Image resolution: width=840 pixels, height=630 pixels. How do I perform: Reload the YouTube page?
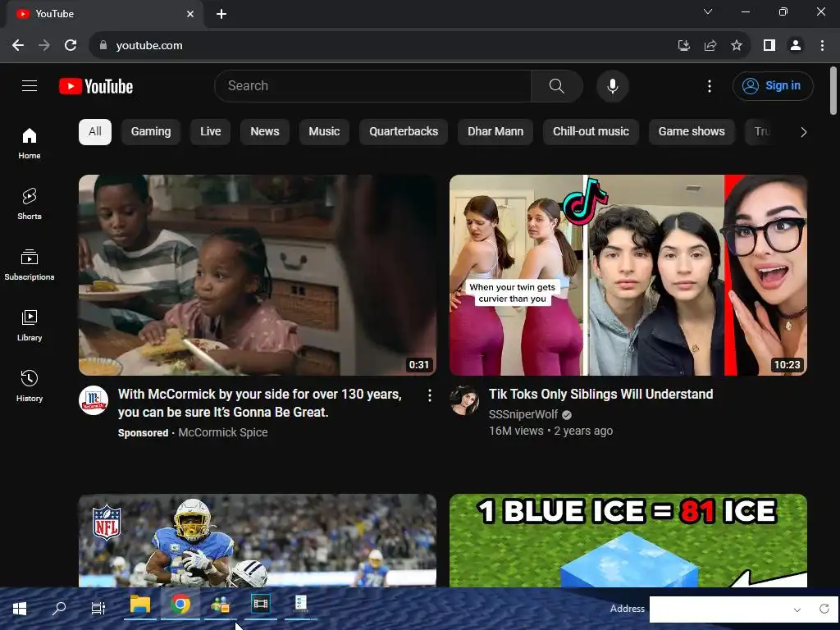[x=71, y=46]
